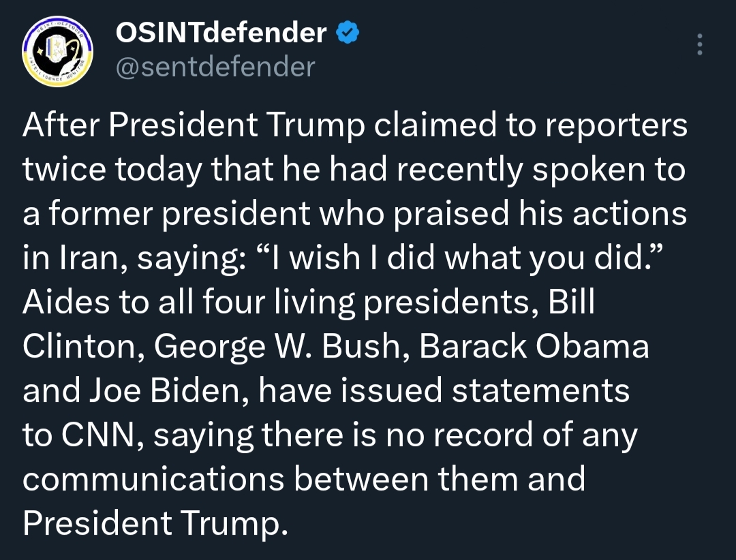Click the word "Aides" in tweet
The image size is (736, 560).
65,304
